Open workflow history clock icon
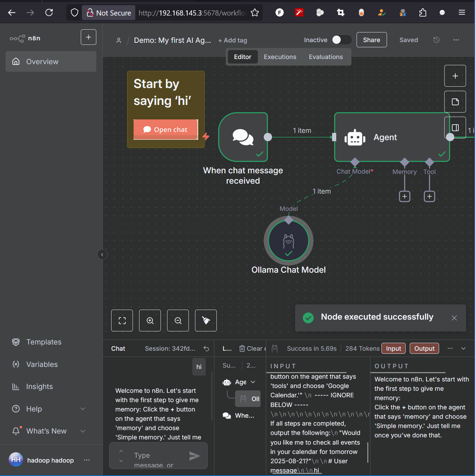Image resolution: width=475 pixels, height=476 pixels. tap(436, 40)
